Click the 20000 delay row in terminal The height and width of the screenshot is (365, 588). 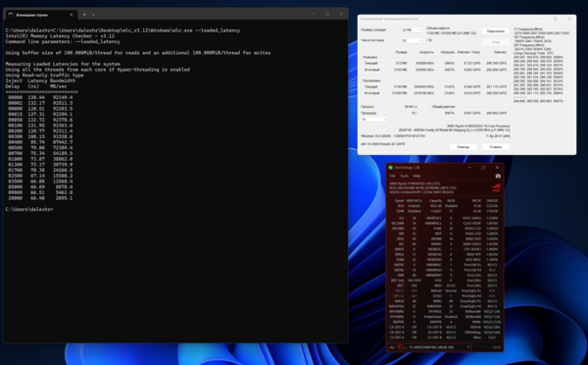coord(40,198)
